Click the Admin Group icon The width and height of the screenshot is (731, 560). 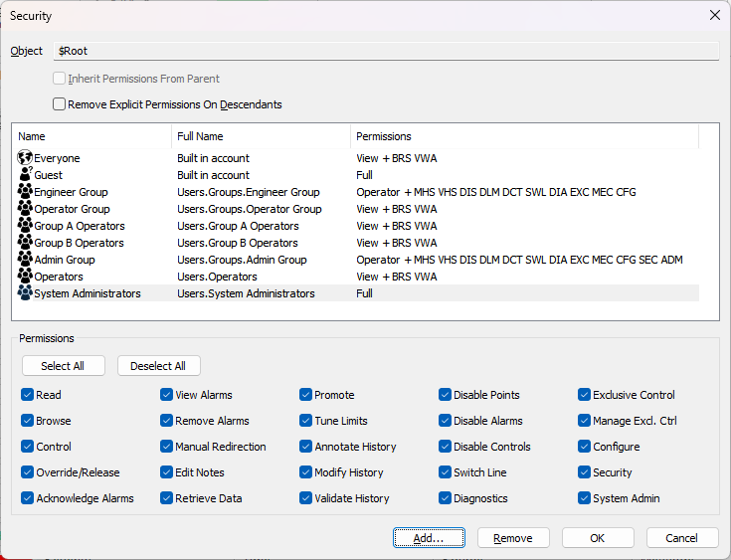click(x=25, y=260)
